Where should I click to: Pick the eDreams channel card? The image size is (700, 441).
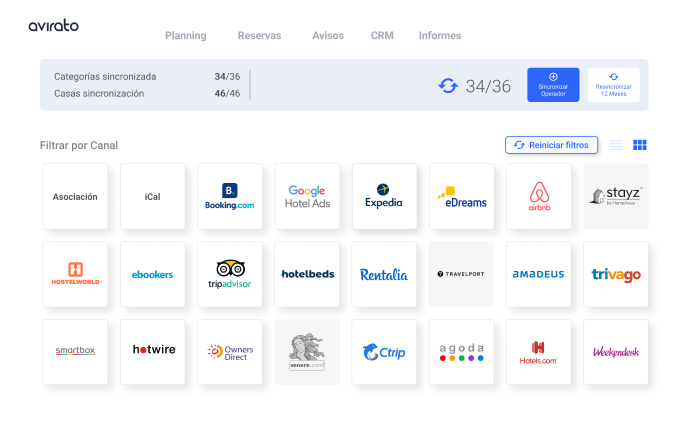[462, 196]
